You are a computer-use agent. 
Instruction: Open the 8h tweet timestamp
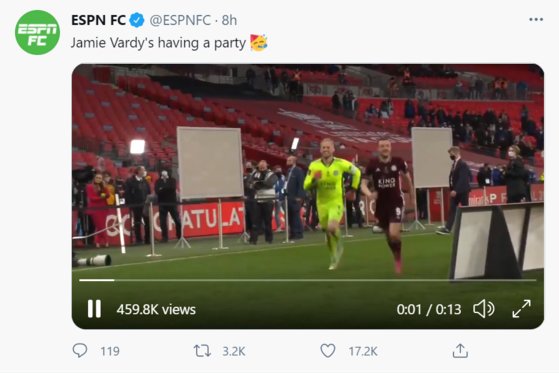tap(229, 20)
